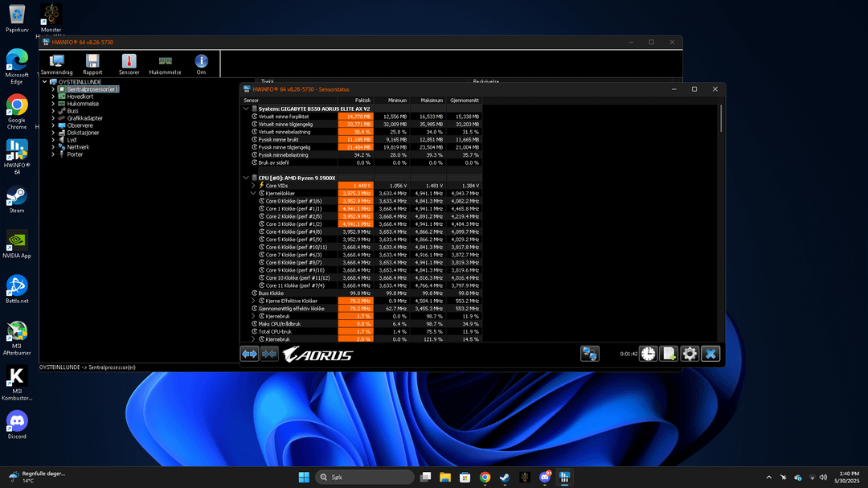Open File Explorer from taskbar
This screenshot has height=488, width=868.
[445, 477]
